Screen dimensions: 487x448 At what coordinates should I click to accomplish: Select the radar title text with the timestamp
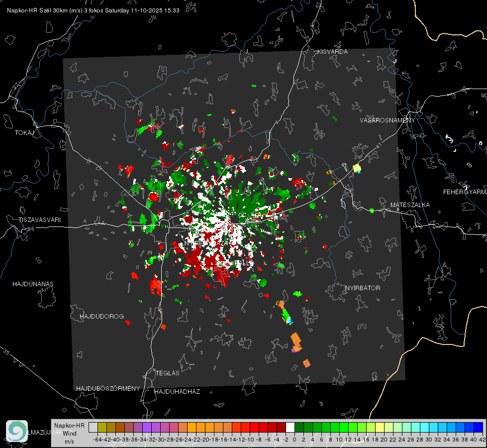93,10
